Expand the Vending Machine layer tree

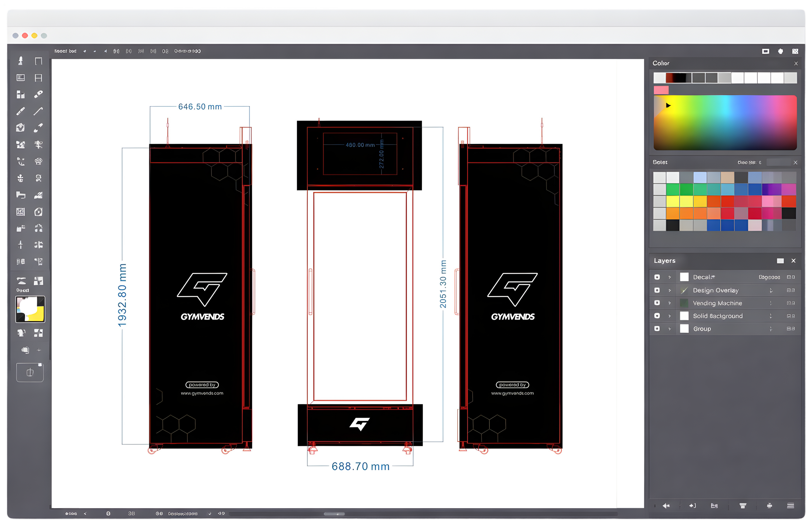pos(670,303)
